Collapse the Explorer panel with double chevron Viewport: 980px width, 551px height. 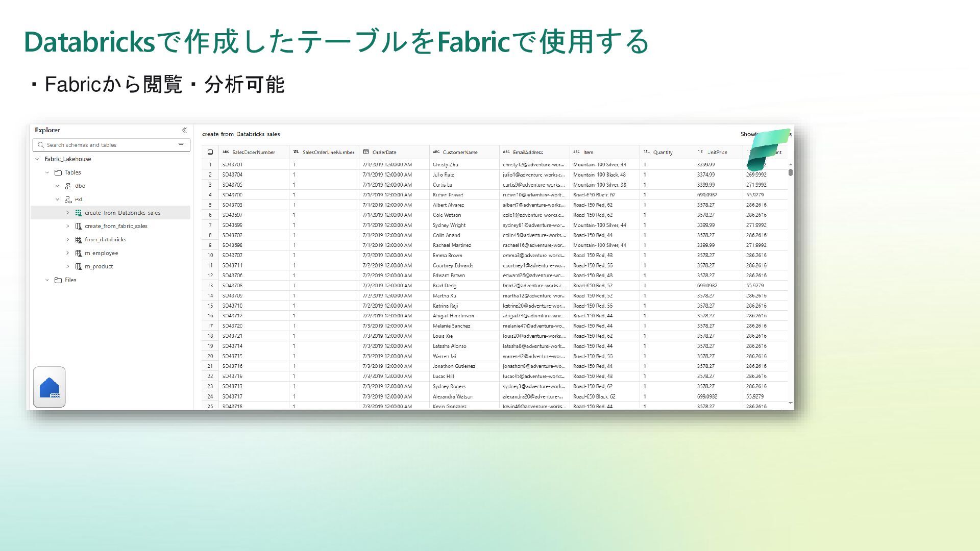click(x=184, y=130)
